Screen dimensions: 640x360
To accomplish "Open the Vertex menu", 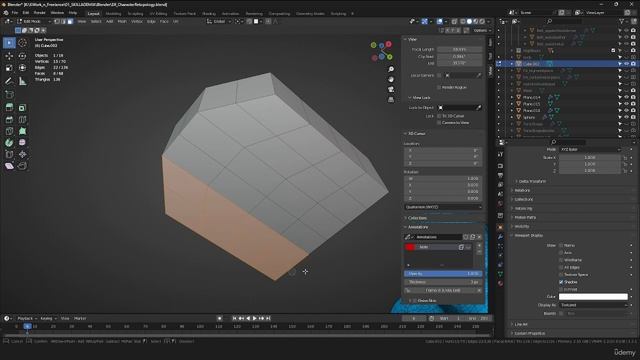I will [x=137, y=21].
